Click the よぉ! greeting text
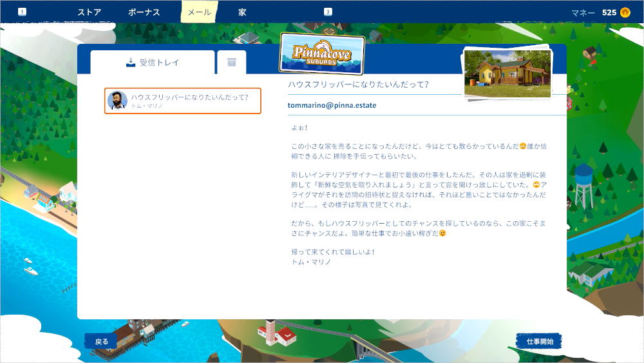 coord(299,128)
